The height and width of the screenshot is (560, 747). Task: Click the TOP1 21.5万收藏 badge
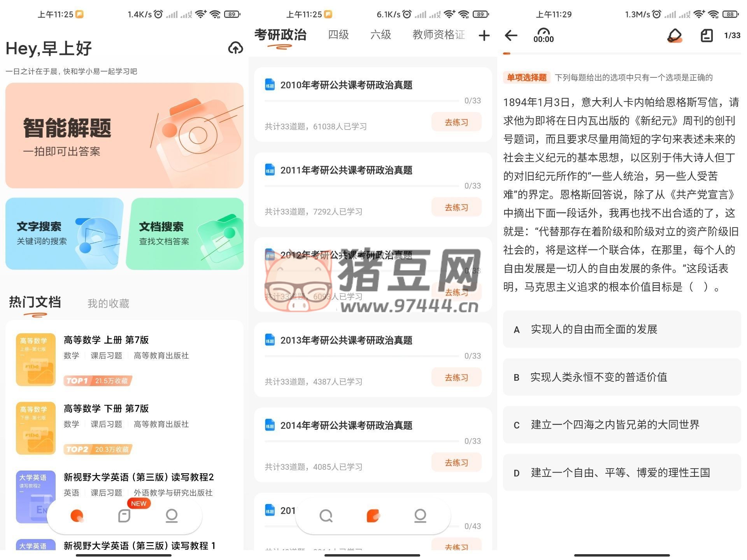click(98, 381)
